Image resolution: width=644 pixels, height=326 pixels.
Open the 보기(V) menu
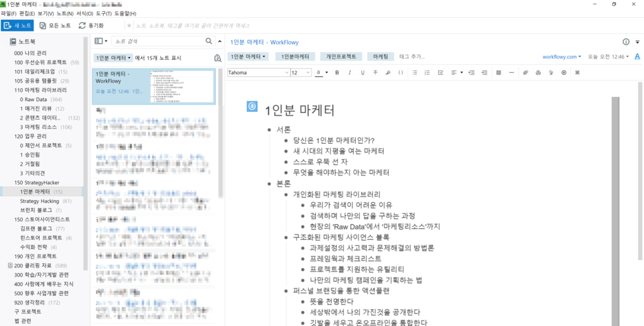(45, 14)
